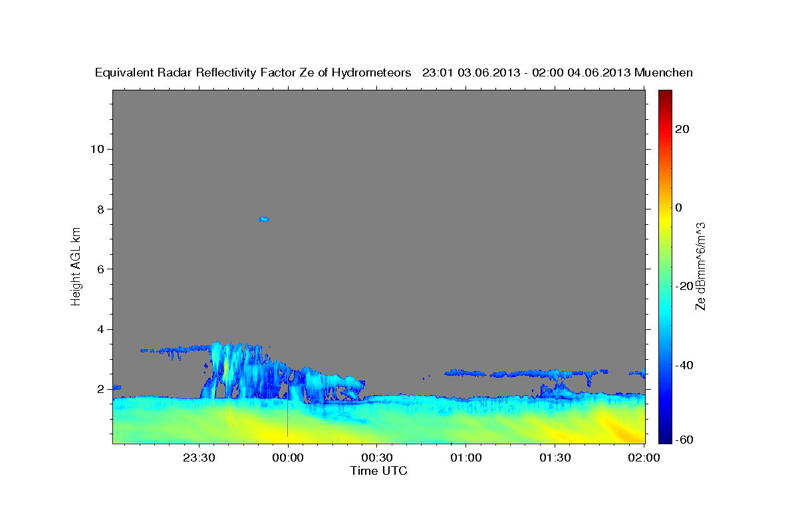Click the height axis label '2'
This screenshot has width=798, height=532.
pyautogui.click(x=100, y=389)
